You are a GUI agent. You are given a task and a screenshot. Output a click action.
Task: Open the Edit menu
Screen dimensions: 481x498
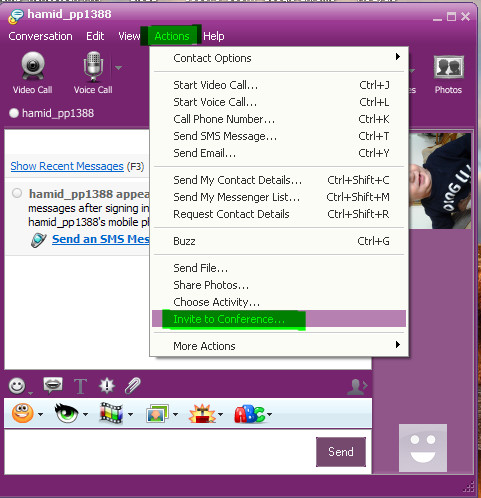pyautogui.click(x=95, y=36)
